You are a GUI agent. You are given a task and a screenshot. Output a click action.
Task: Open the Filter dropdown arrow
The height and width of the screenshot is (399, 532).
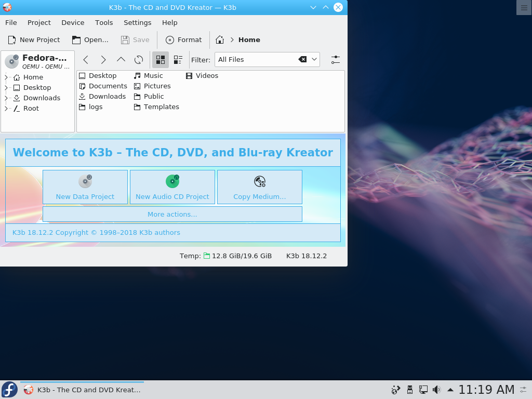tap(314, 59)
